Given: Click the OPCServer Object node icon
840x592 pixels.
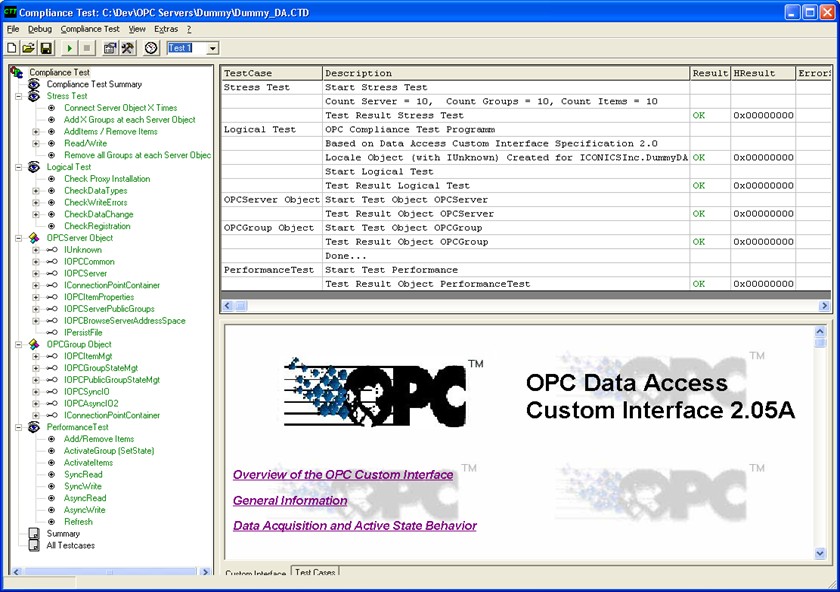Looking at the screenshot, I should 34,238.
